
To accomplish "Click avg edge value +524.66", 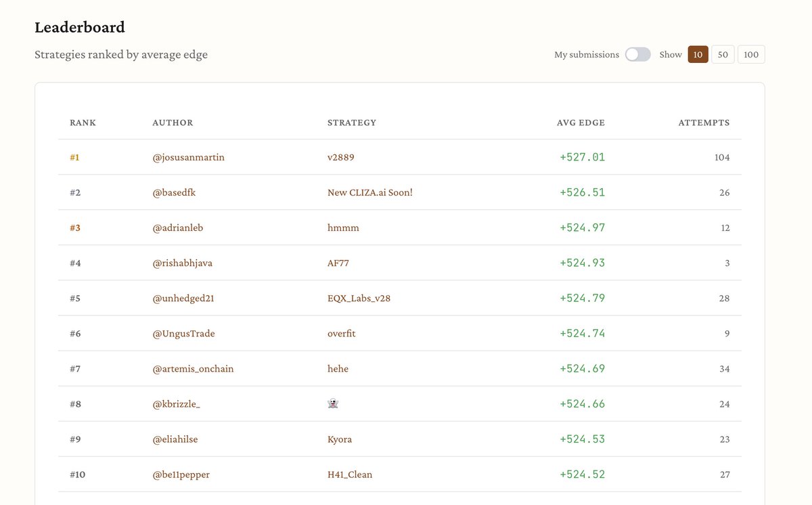I will (x=583, y=403).
